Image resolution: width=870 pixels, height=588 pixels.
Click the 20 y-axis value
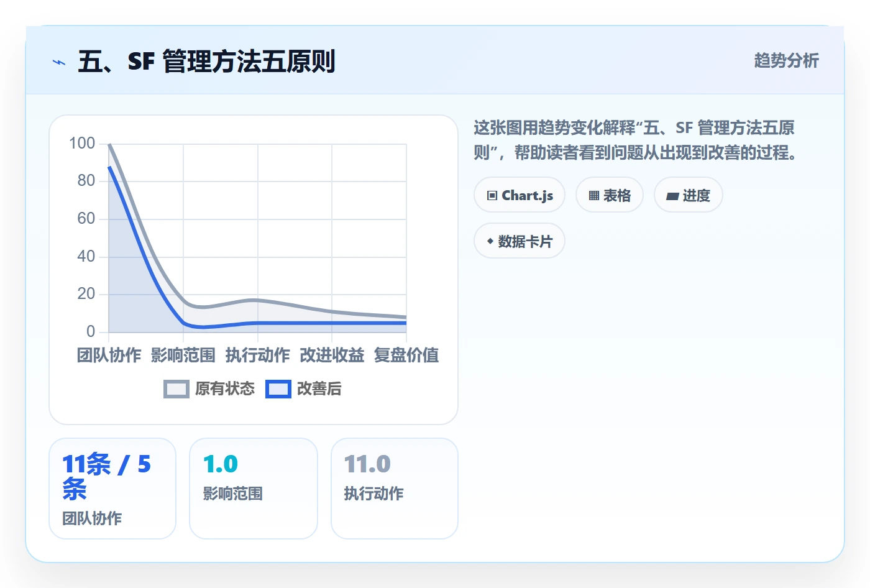(86, 294)
